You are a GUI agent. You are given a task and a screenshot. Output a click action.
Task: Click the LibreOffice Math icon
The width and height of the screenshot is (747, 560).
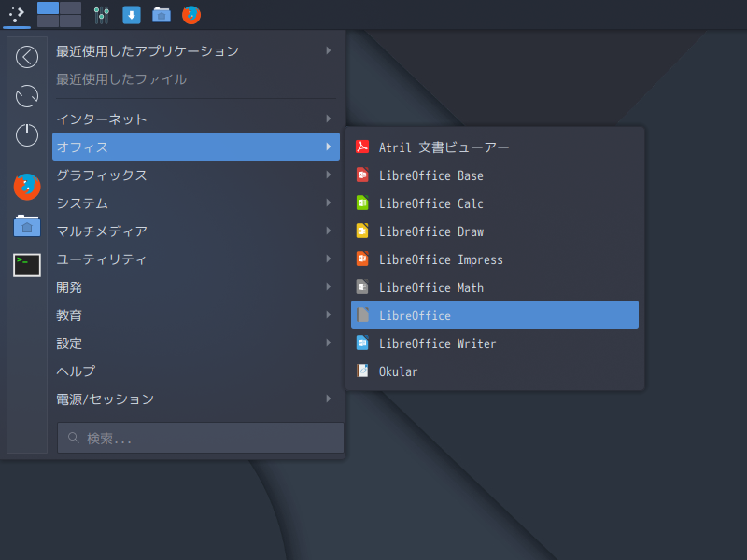[x=362, y=287]
